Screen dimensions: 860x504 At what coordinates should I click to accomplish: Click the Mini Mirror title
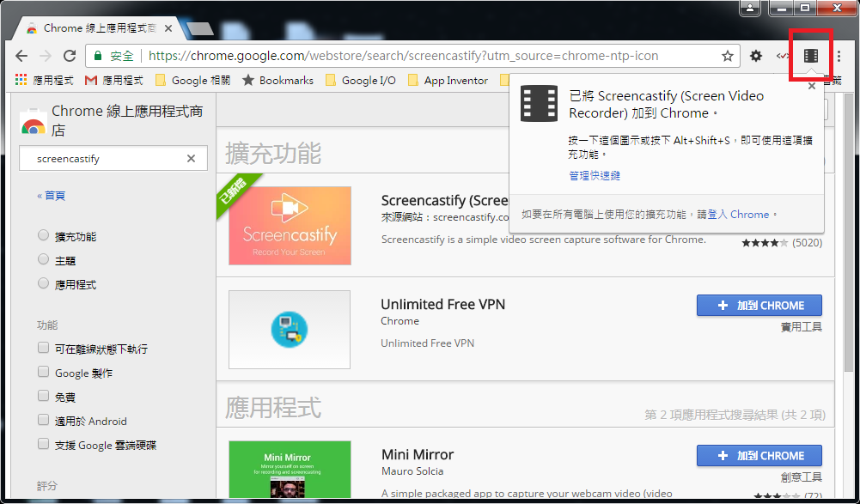tap(418, 455)
